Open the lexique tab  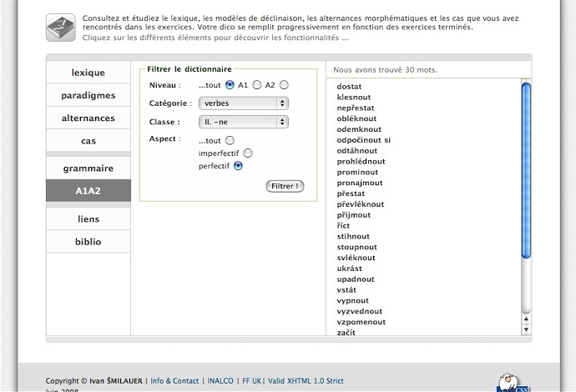88,73
